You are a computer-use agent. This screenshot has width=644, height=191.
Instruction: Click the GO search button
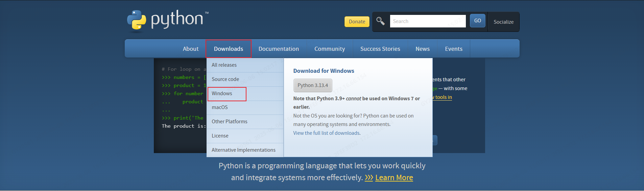[477, 21]
